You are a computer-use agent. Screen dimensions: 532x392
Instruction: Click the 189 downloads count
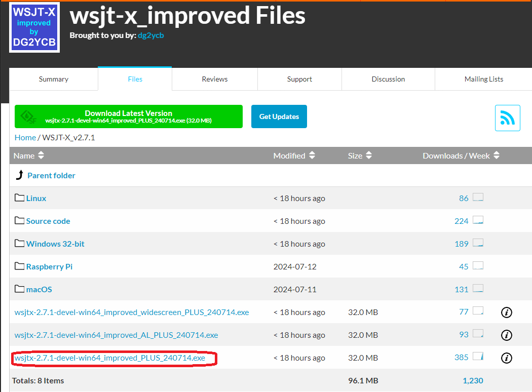pos(462,244)
